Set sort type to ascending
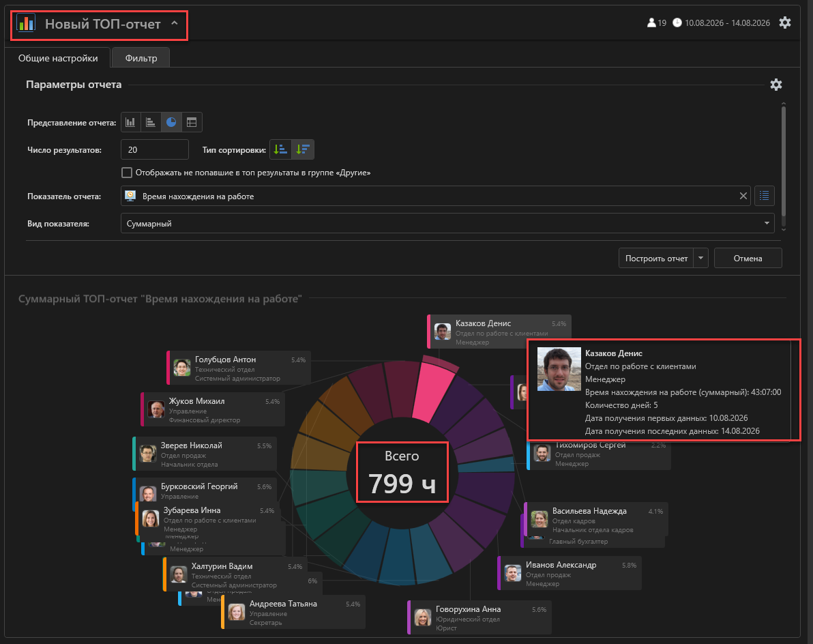813x644 pixels. pos(280,150)
